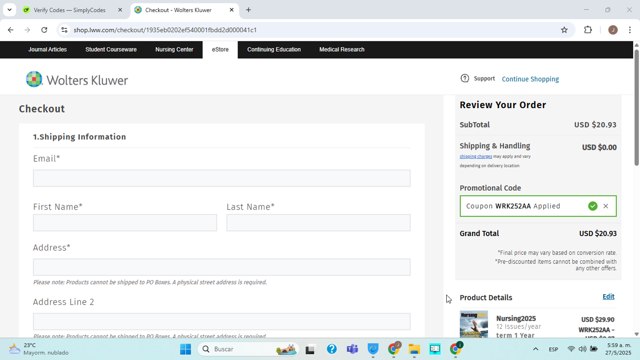Viewport: 640px width, 360px height.
Task: Open Student Courseware in the top nav
Action: tap(111, 49)
